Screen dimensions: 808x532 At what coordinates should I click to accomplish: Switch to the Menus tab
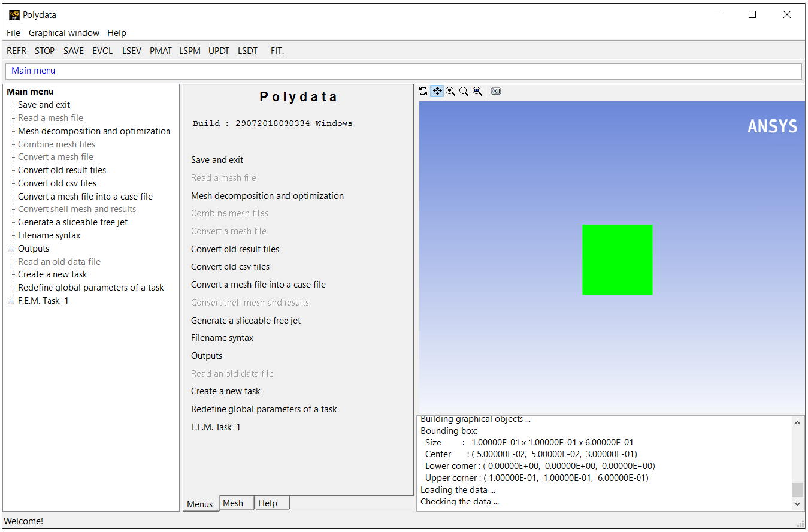(x=200, y=504)
